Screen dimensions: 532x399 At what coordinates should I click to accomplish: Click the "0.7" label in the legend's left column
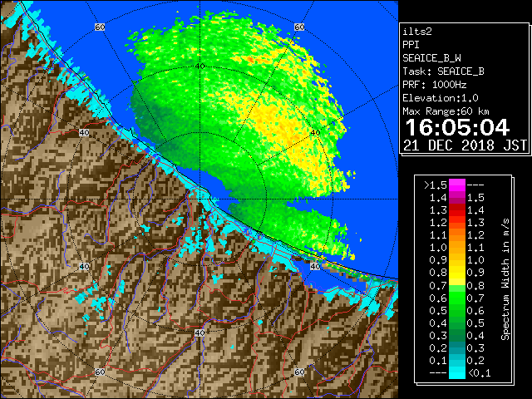click(x=438, y=285)
